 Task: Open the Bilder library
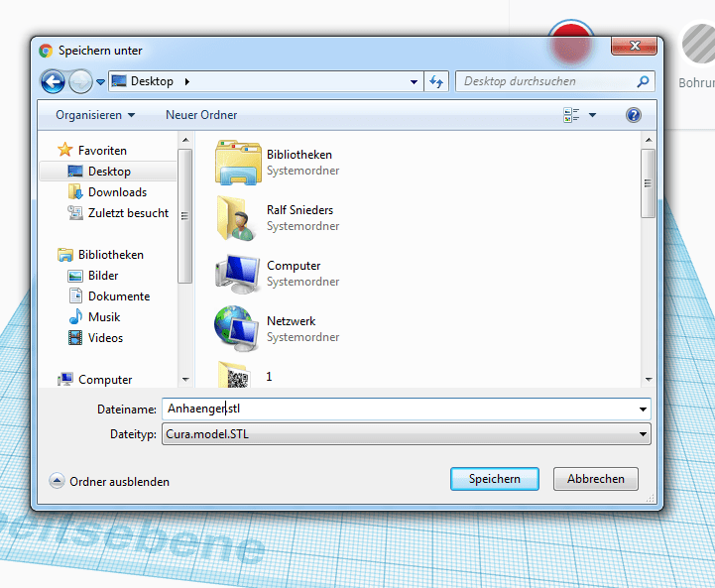103,276
